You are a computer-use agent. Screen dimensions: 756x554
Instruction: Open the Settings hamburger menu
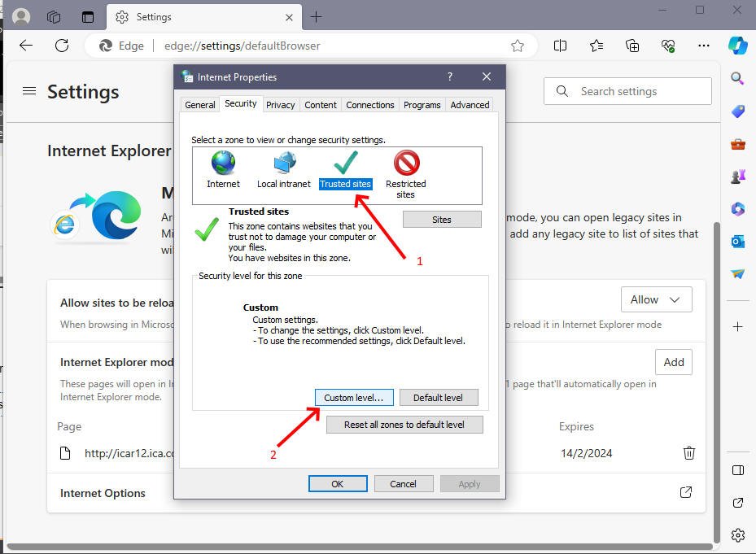click(x=29, y=90)
